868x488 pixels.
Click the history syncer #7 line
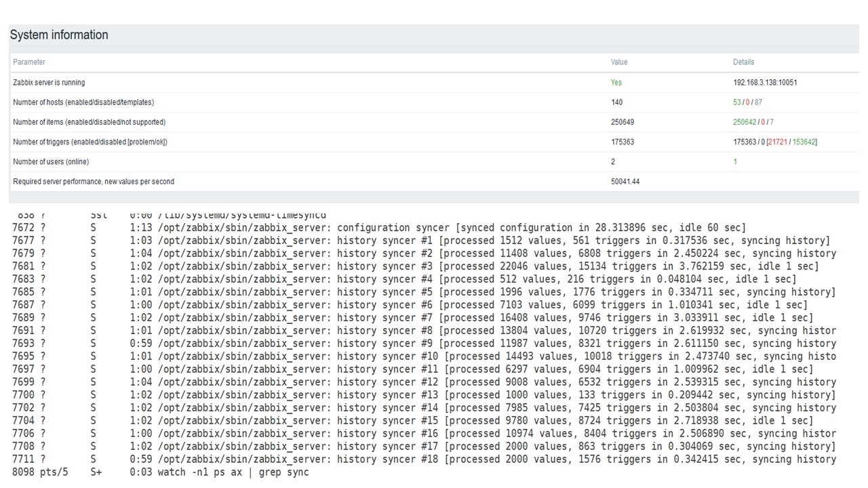(412, 318)
